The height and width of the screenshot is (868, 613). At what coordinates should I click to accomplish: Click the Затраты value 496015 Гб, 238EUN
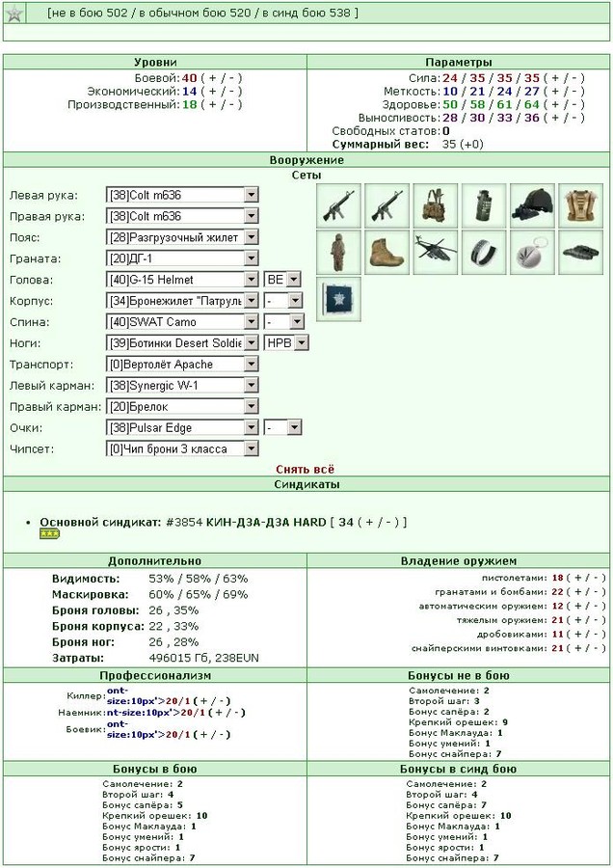(203, 658)
